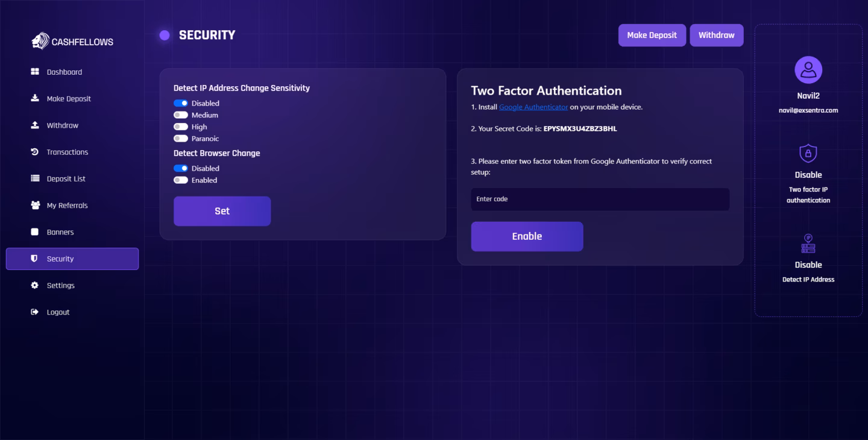Select the High IP sensitivity toggle
Image resolution: width=868 pixels, height=440 pixels.
coord(181,127)
